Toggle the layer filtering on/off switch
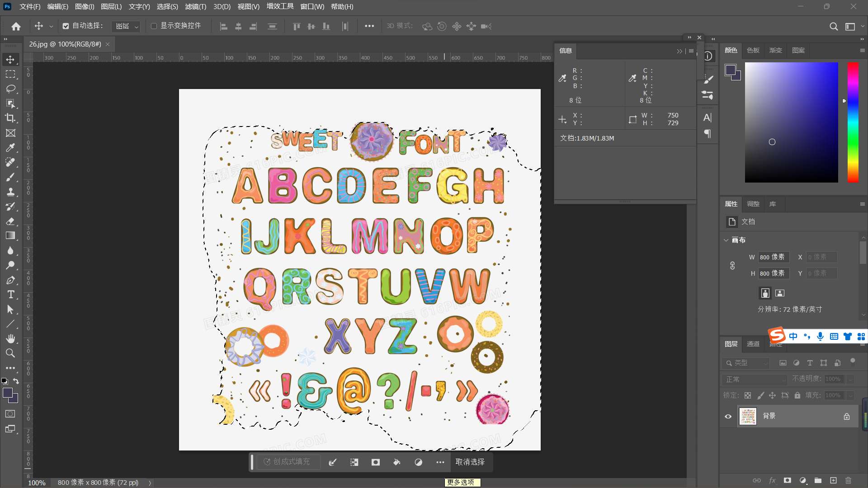The height and width of the screenshot is (488, 868). click(x=853, y=361)
